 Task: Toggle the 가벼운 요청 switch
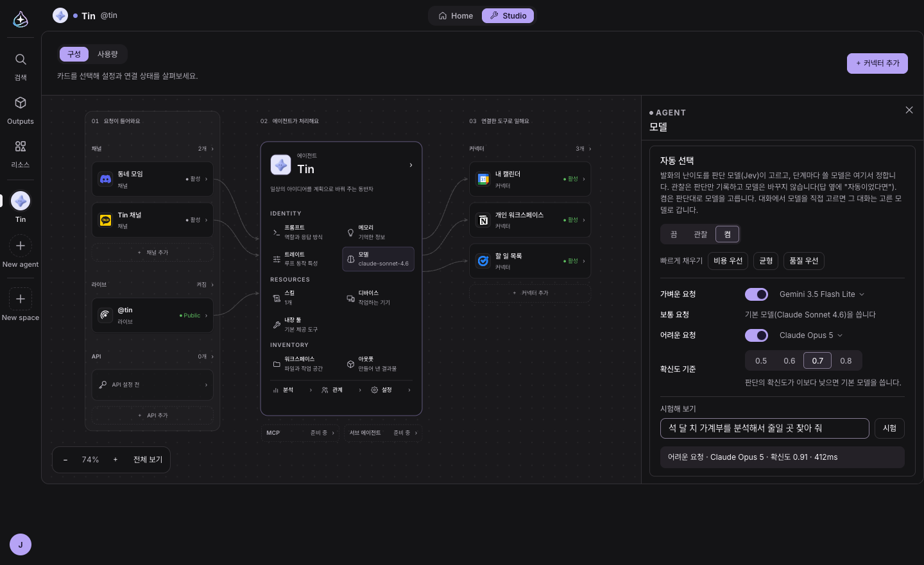click(757, 294)
